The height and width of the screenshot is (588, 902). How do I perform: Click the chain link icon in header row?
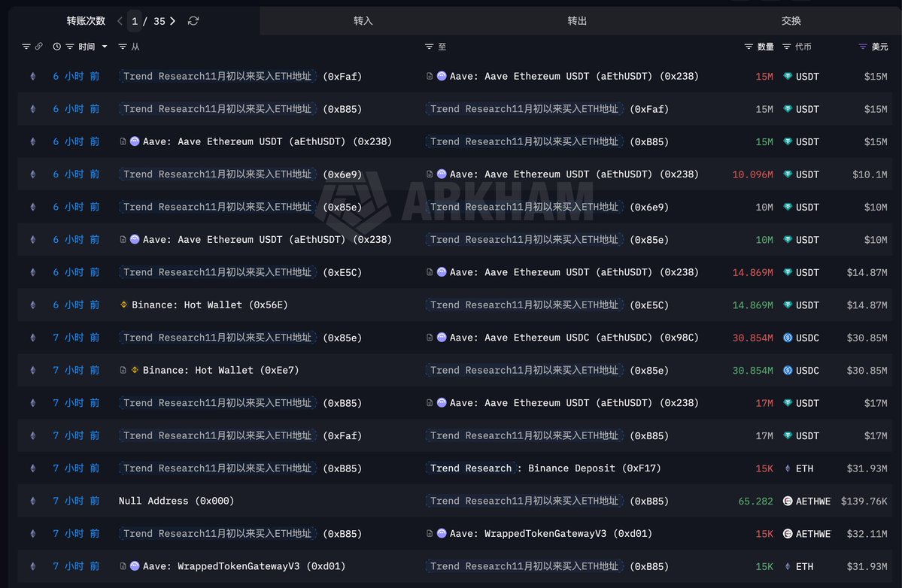click(x=39, y=47)
